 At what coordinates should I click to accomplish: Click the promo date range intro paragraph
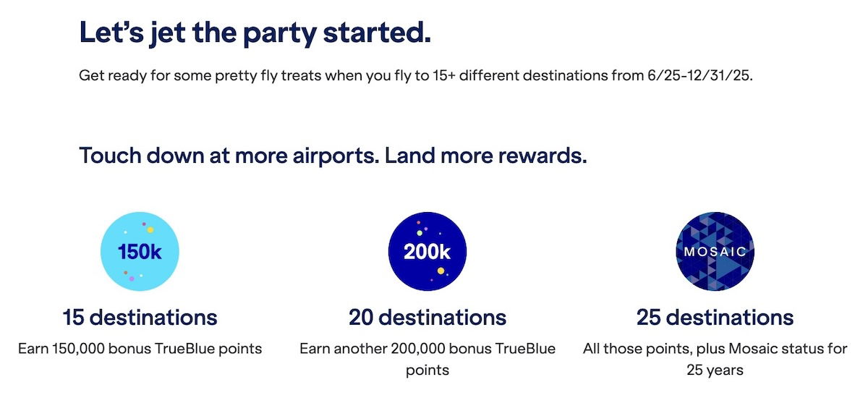416,76
